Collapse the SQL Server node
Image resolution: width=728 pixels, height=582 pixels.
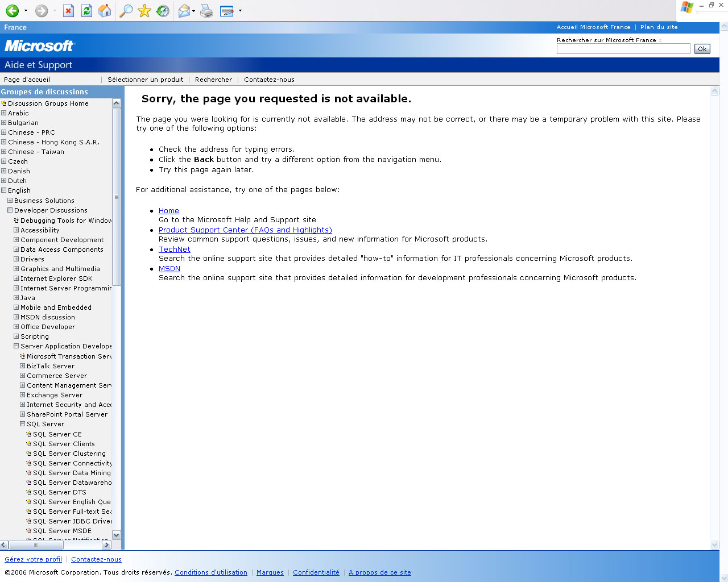click(x=22, y=424)
